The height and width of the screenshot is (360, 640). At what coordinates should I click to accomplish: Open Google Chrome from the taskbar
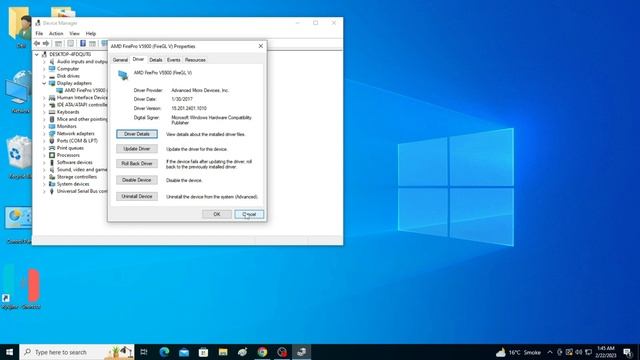262,352
